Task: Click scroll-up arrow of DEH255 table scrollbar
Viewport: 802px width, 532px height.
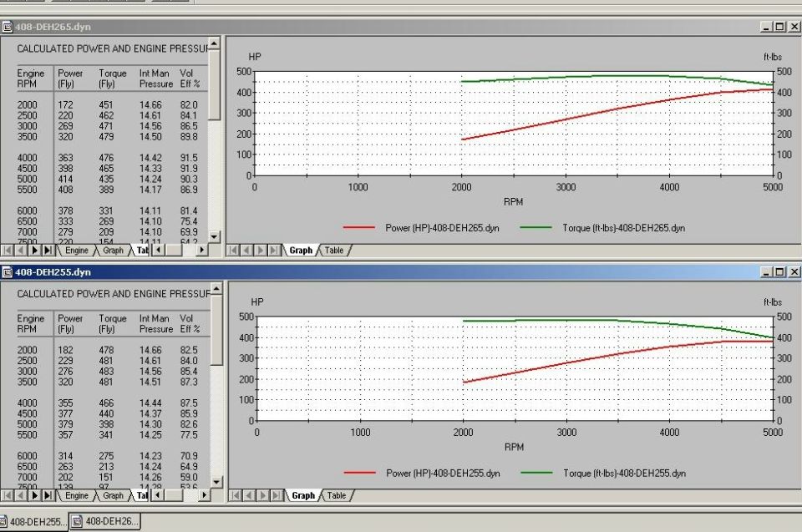Action: point(216,289)
